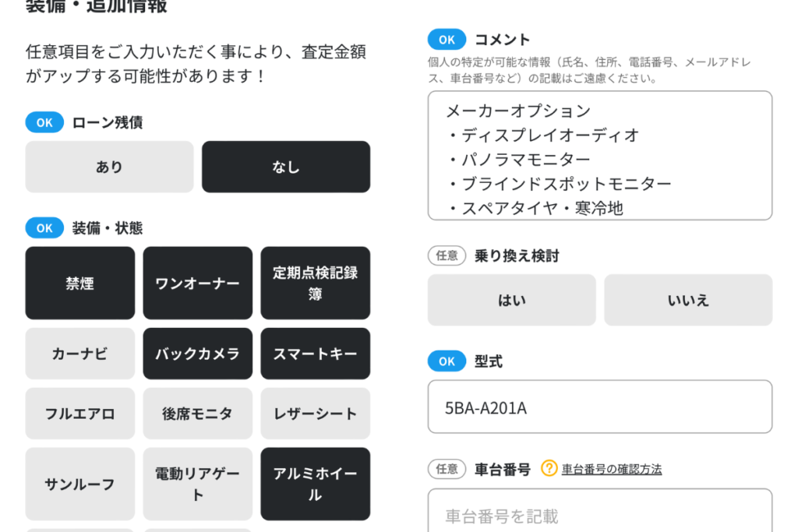Click the question mark icon beside 車台番号
This screenshot has width=798, height=532.
pyautogui.click(x=549, y=469)
